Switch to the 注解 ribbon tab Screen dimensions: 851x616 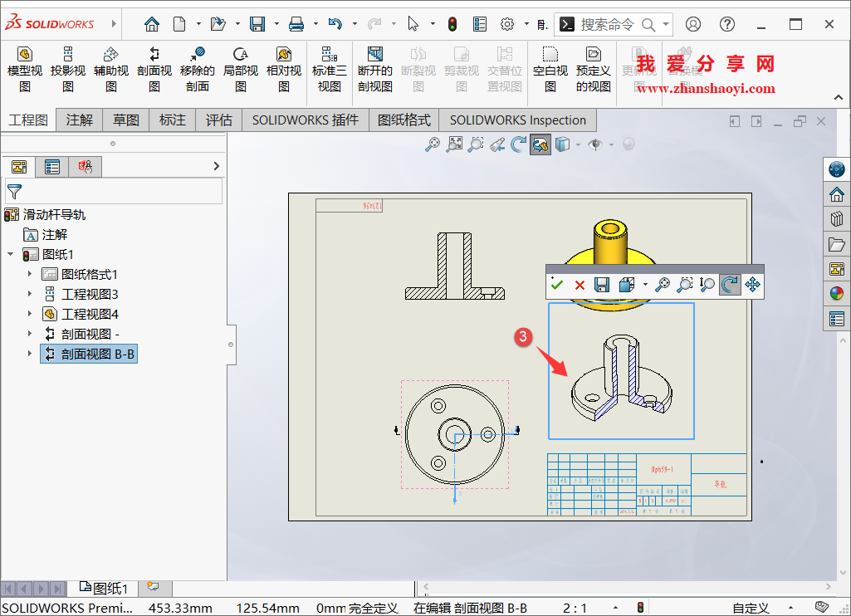(79, 120)
